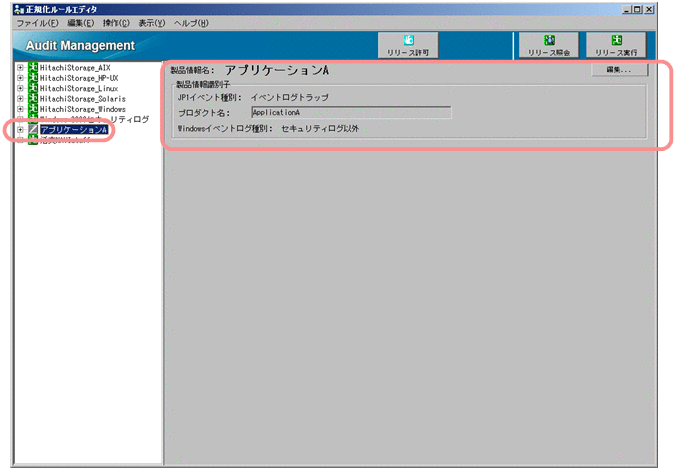Expand the HitachiStorage_HP-UX tree node
This screenshot has height=471, width=676.
click(20, 78)
